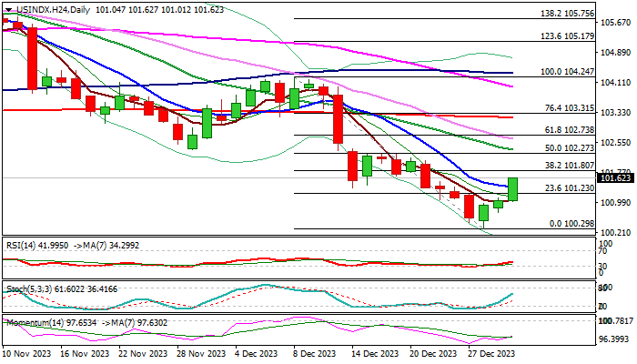
Task: Click the current price box 101.623
Action: click(615, 179)
